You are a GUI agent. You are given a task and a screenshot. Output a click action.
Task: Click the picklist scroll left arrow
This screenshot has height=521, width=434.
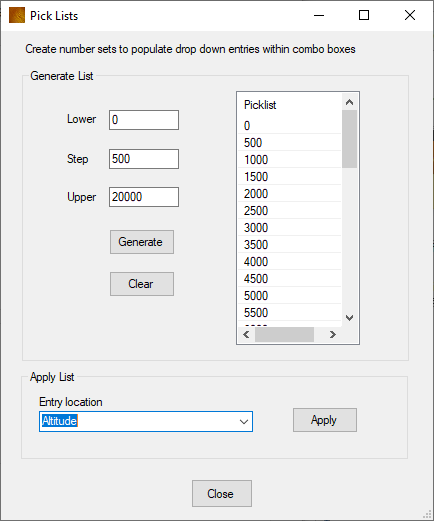click(x=246, y=334)
